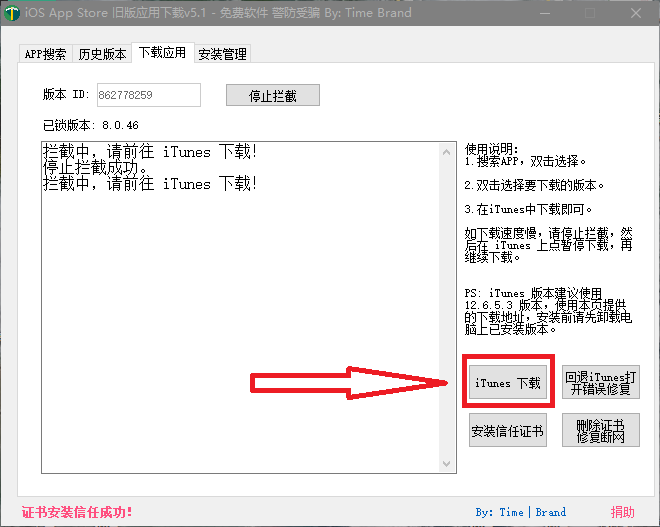Click the log scrollbar down arrow

tap(447, 464)
